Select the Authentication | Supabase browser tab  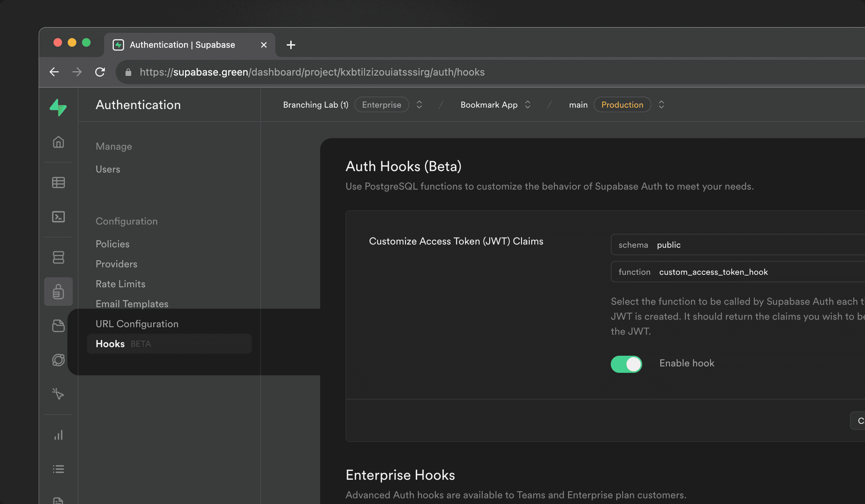coord(190,45)
